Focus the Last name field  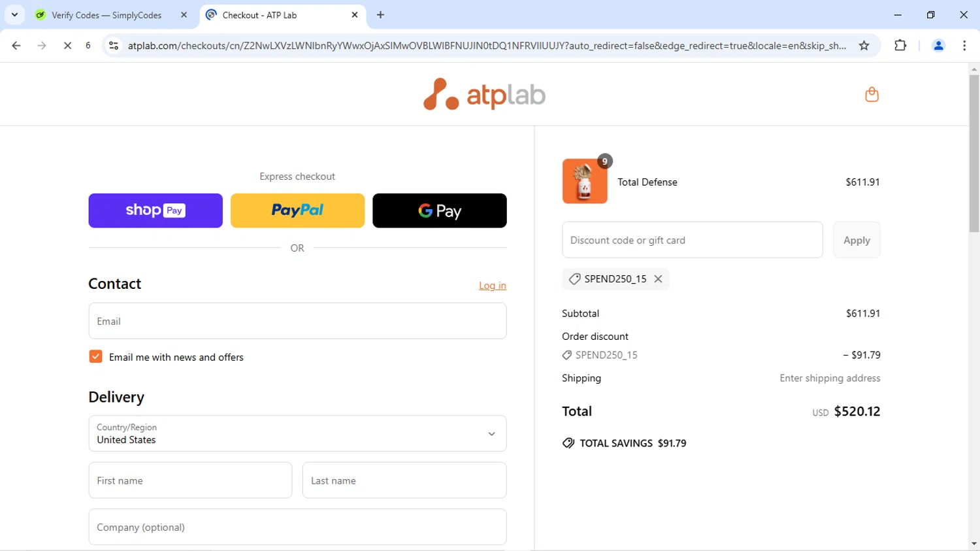pos(404,480)
